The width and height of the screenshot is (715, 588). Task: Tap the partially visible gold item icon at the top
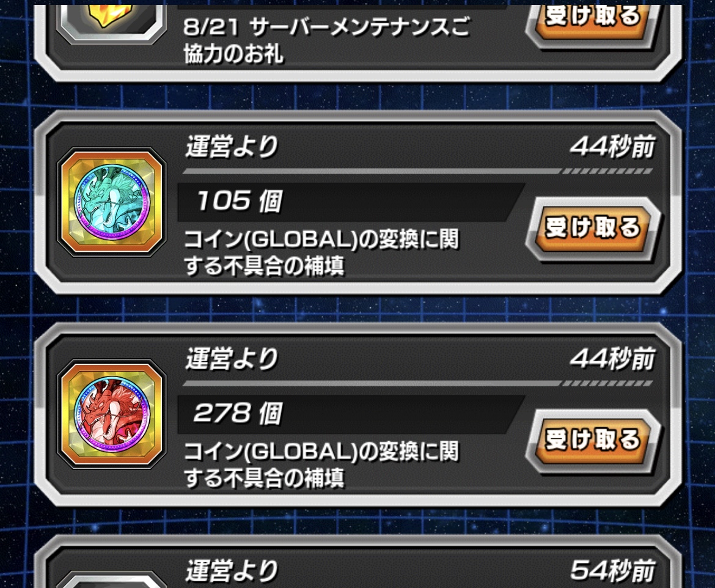coord(112,23)
